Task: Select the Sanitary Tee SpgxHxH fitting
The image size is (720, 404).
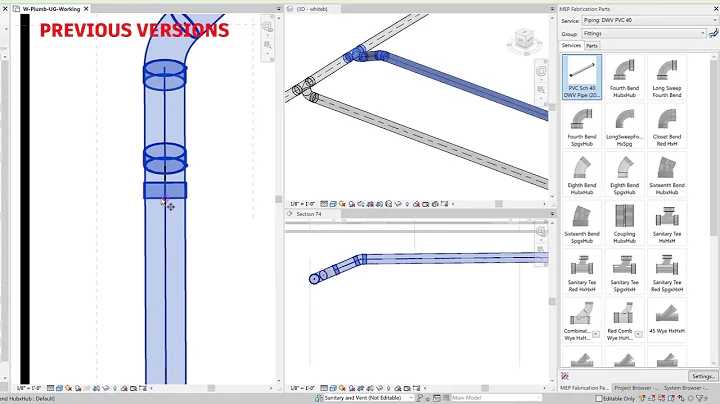Action: [x=624, y=271]
